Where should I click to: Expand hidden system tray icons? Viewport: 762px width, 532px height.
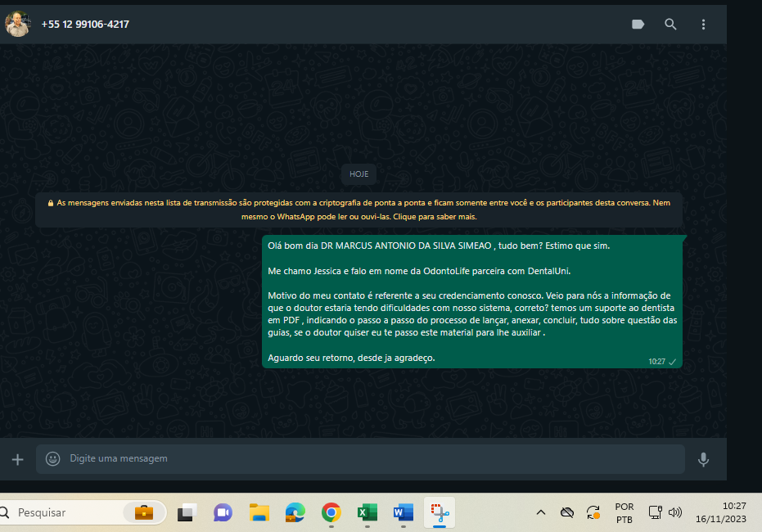pyautogui.click(x=540, y=513)
